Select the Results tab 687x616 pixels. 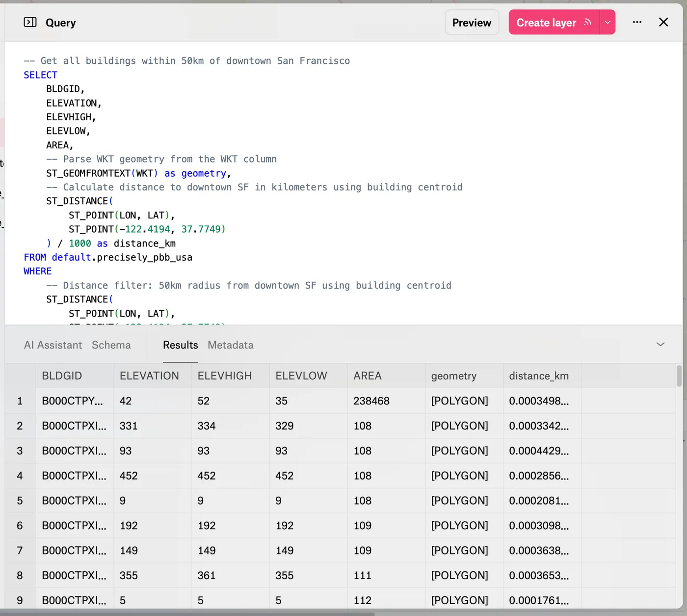click(181, 345)
